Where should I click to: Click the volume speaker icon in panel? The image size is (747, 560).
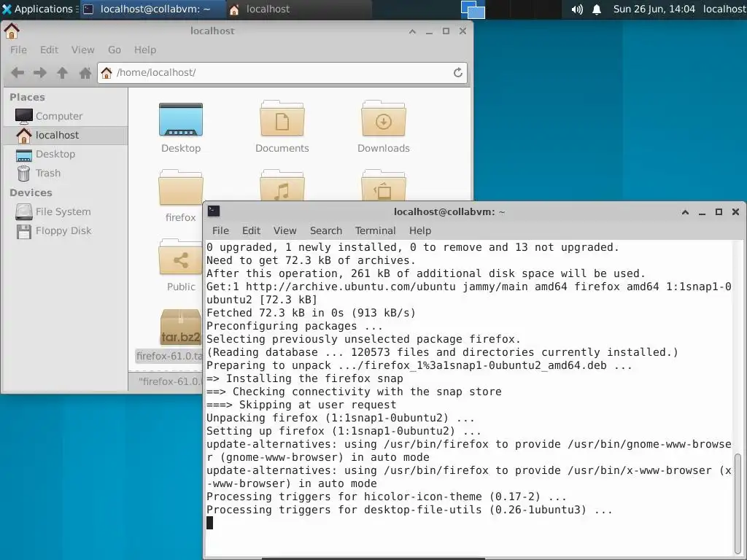(577, 9)
